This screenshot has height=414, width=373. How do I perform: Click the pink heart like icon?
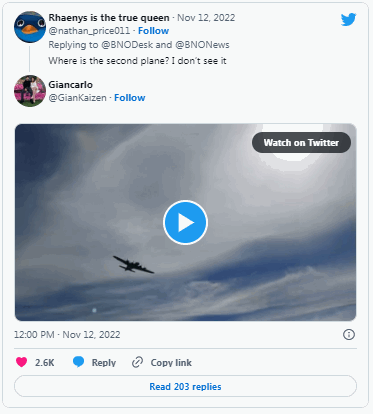coord(22,362)
